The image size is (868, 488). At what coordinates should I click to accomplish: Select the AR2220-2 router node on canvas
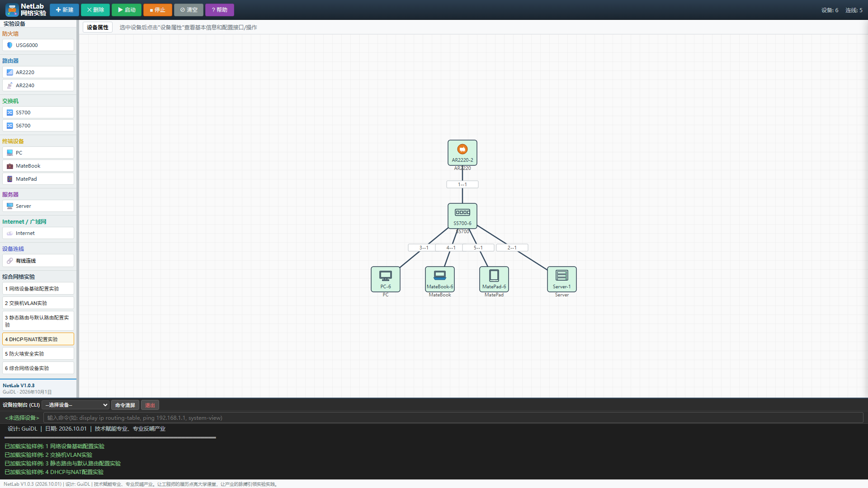(x=462, y=153)
